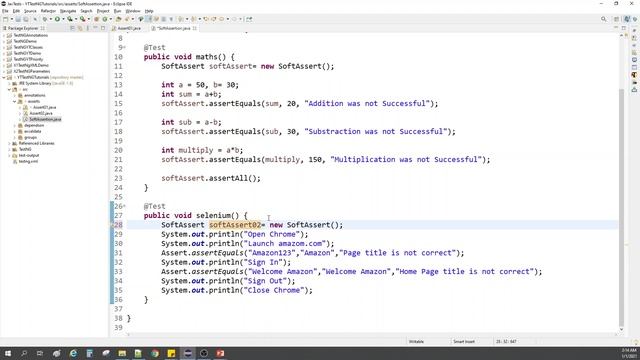Viewport: 640px width, 360px height.
Task: Open the Navigate menu
Action: pyautogui.click(x=68, y=11)
